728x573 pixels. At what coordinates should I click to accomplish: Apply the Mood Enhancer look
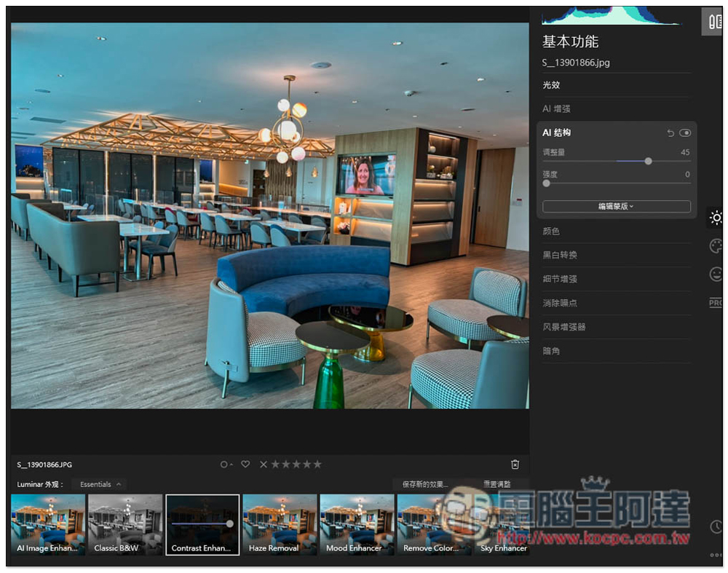(x=357, y=525)
